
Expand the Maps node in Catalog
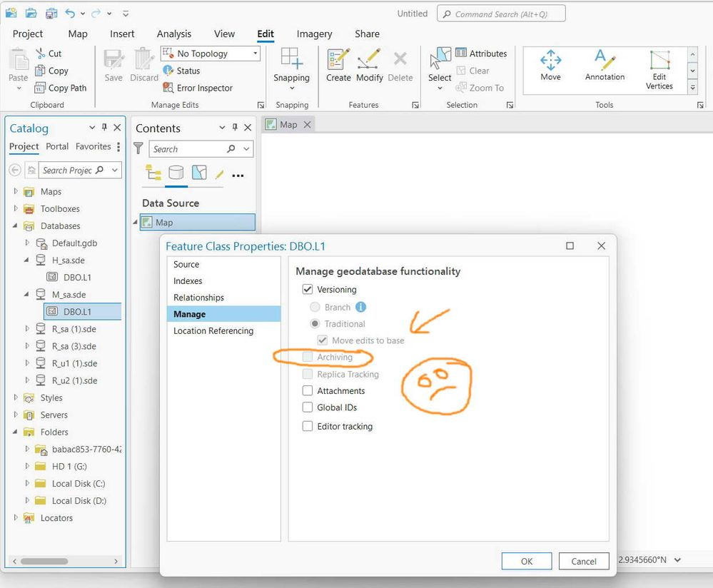pyautogui.click(x=16, y=191)
